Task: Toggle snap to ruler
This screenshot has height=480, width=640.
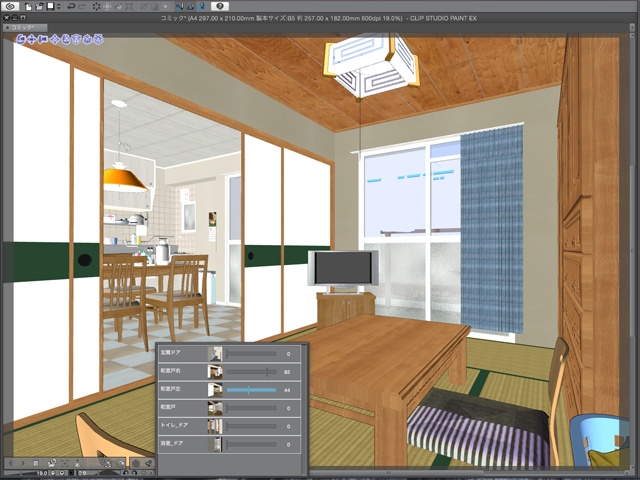Action: click(180, 7)
